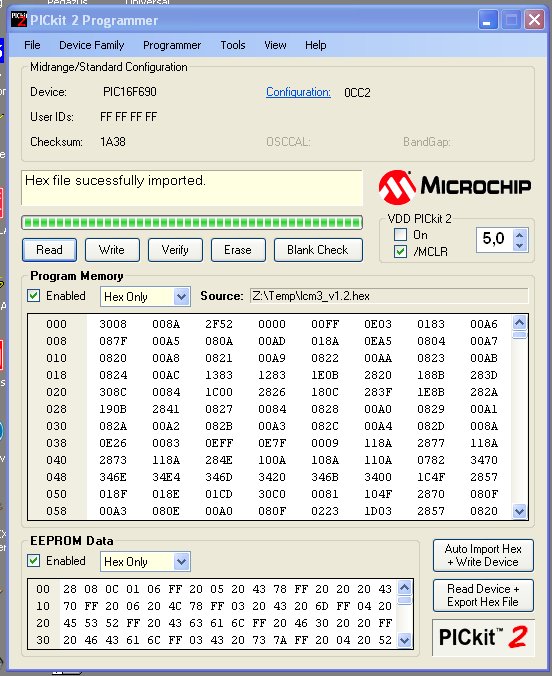Screen dimensions: 552x676
Task: Click the Configuration link
Action: 298,92
